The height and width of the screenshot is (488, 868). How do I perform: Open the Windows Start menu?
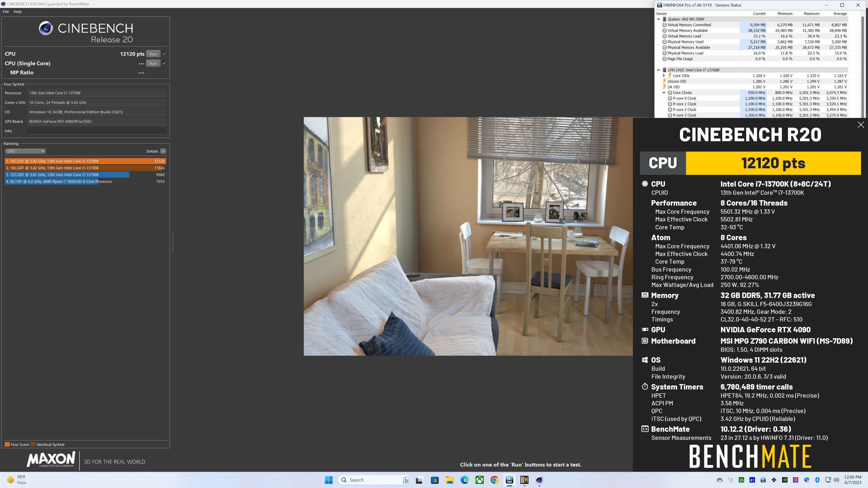pos(328,480)
